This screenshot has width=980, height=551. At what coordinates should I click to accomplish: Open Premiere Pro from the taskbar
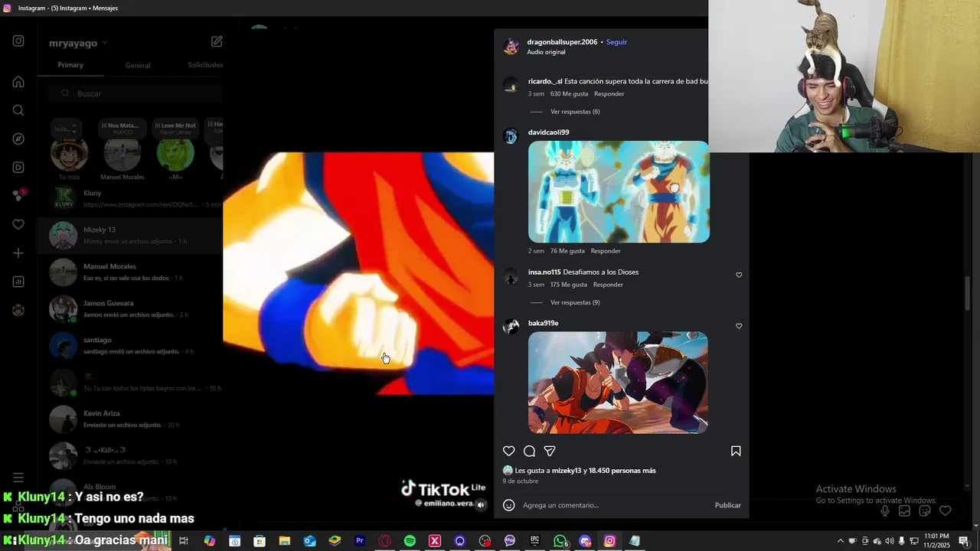point(360,541)
